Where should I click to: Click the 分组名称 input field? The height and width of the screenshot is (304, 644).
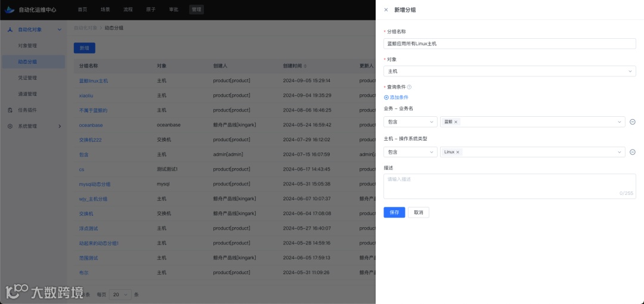pyautogui.click(x=510, y=44)
